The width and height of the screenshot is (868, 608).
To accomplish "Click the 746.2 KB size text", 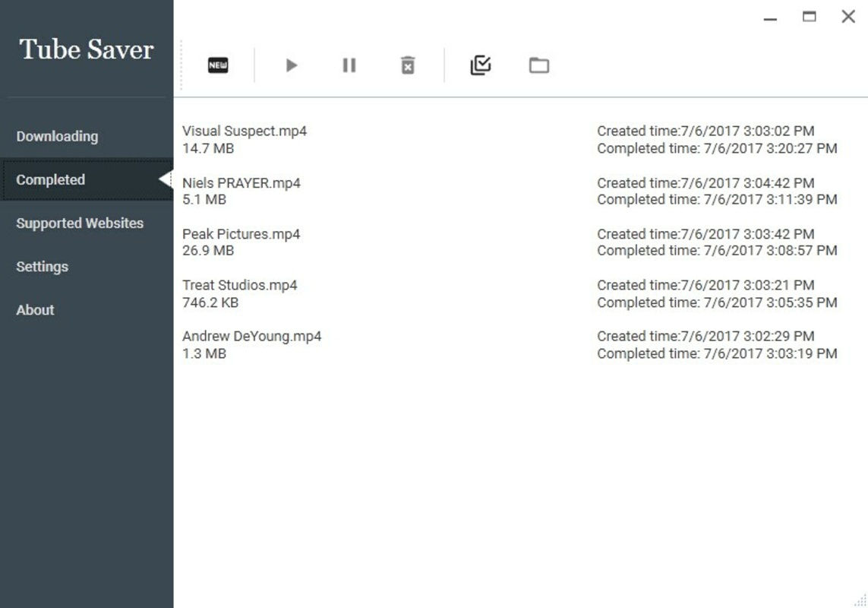I will click(x=210, y=302).
